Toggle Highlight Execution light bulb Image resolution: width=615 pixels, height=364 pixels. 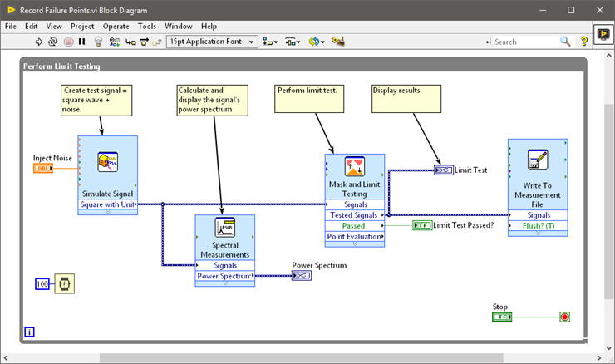tap(98, 41)
